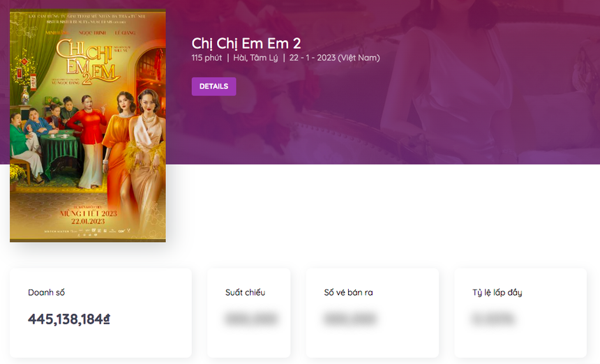The height and width of the screenshot is (364, 600).
Task: Click the Ngọc Trinh name on the poster
Action: tap(92, 33)
